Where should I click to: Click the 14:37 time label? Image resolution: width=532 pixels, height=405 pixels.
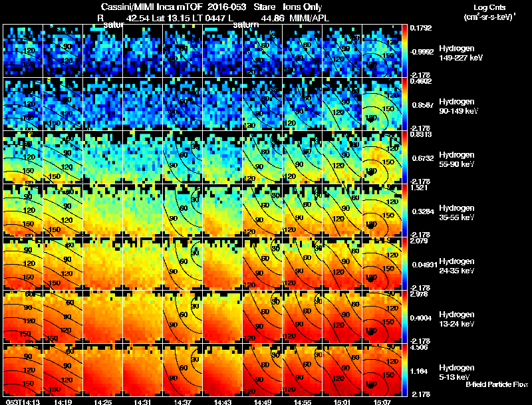pos(182,402)
